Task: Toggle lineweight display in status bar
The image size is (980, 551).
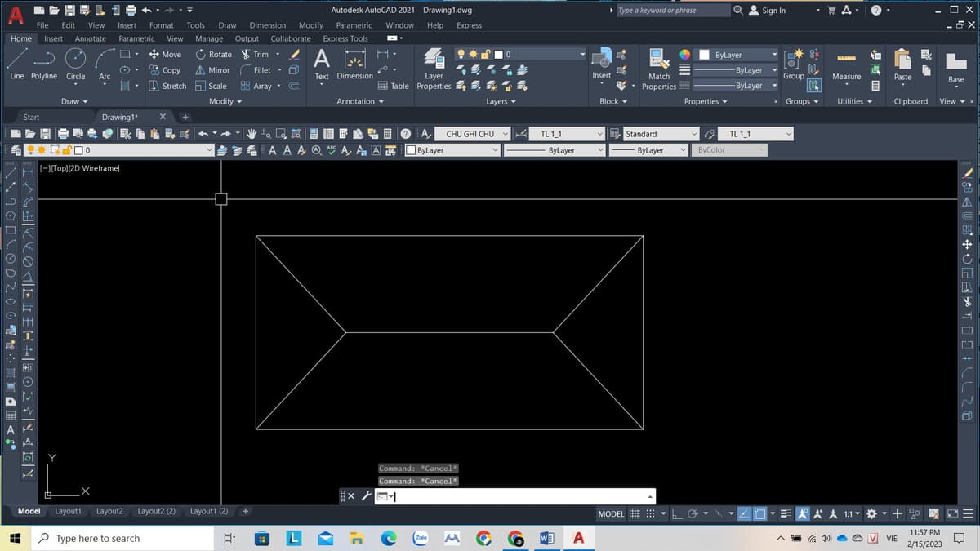Action: pyautogui.click(x=785, y=514)
